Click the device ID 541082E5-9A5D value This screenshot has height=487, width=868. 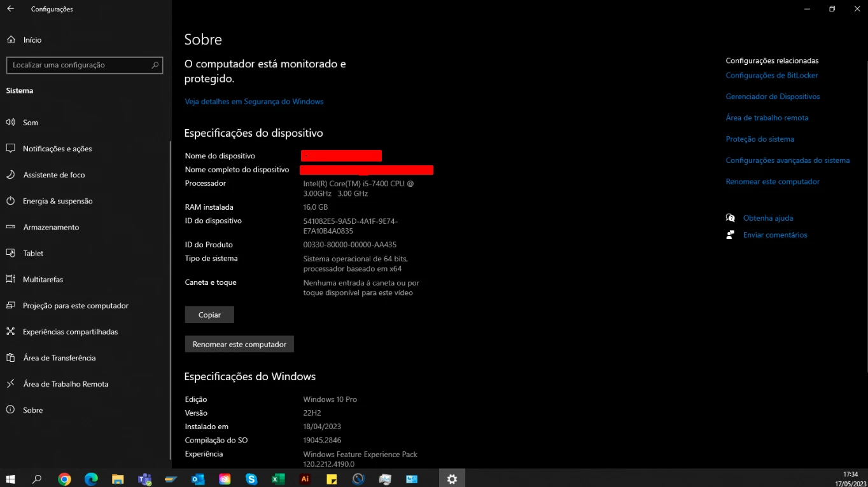pyautogui.click(x=351, y=226)
